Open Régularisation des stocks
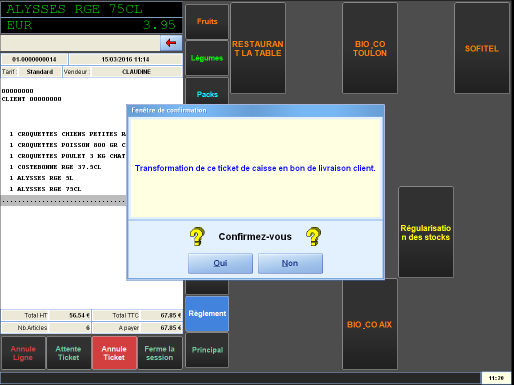The height and width of the screenshot is (385, 514). (426, 232)
